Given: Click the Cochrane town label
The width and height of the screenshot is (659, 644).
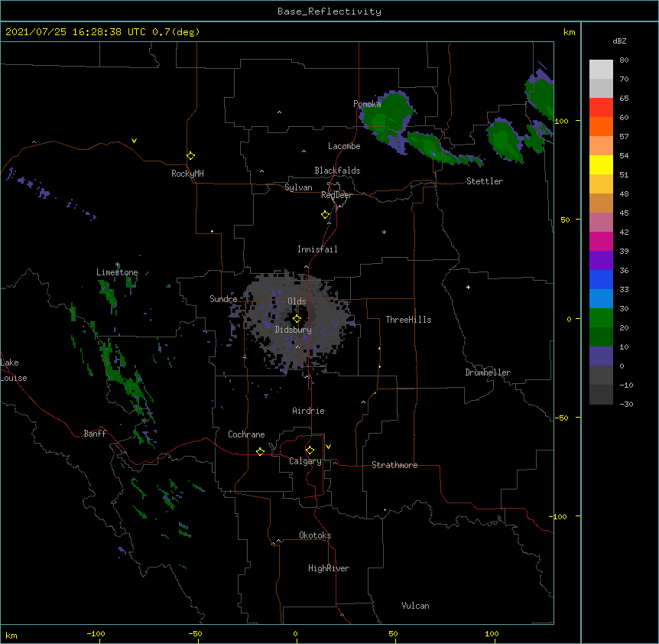Looking at the screenshot, I should pos(246,434).
